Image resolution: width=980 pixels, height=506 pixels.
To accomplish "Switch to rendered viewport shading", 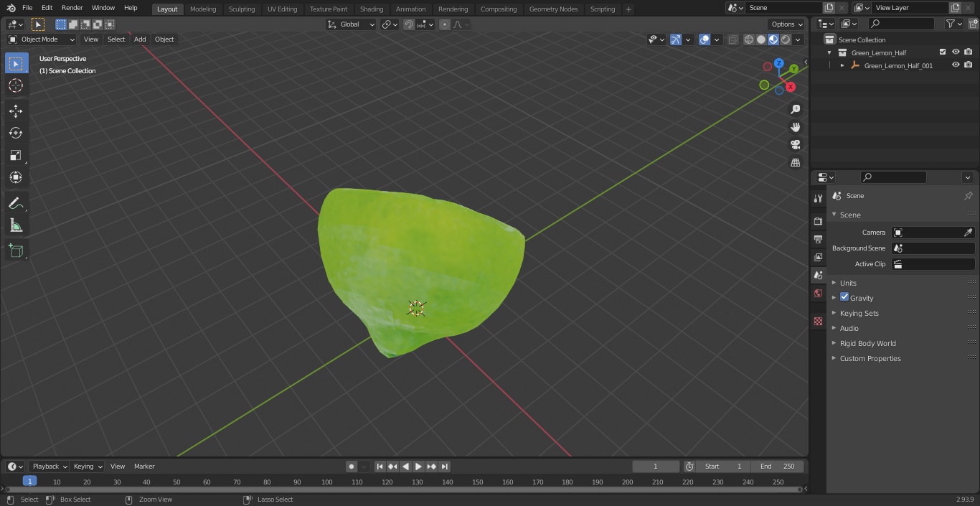I will 786,39.
